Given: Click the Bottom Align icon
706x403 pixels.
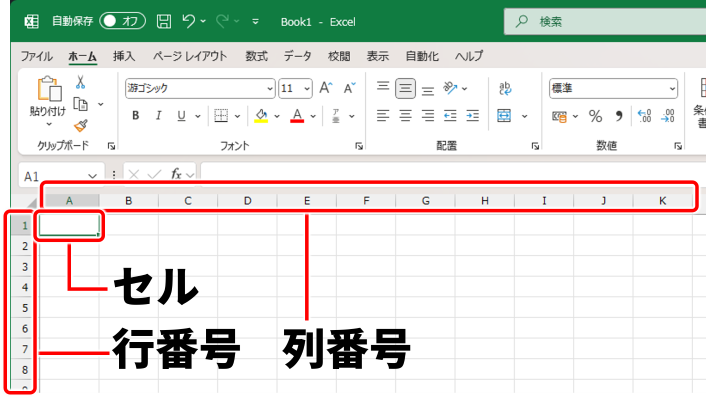Looking at the screenshot, I should [428, 90].
